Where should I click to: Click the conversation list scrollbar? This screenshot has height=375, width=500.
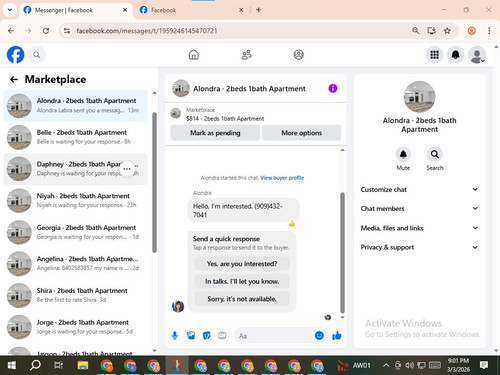tap(154, 183)
